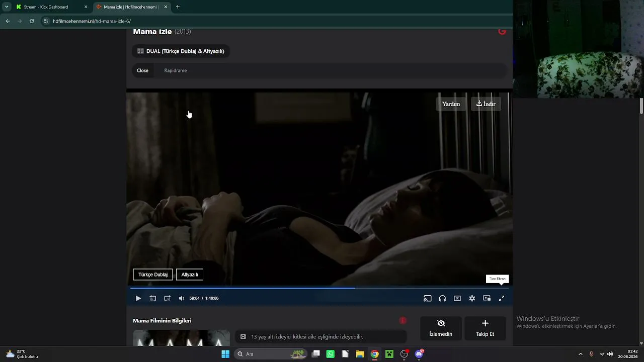Click the microphone tray icon
This screenshot has height=362, width=644.
(591, 354)
